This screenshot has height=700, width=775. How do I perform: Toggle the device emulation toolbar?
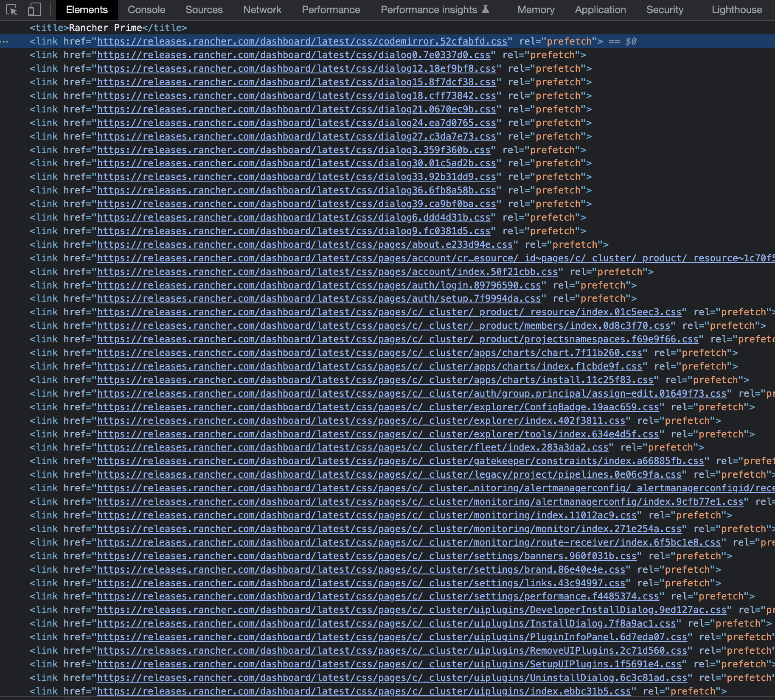coord(34,10)
